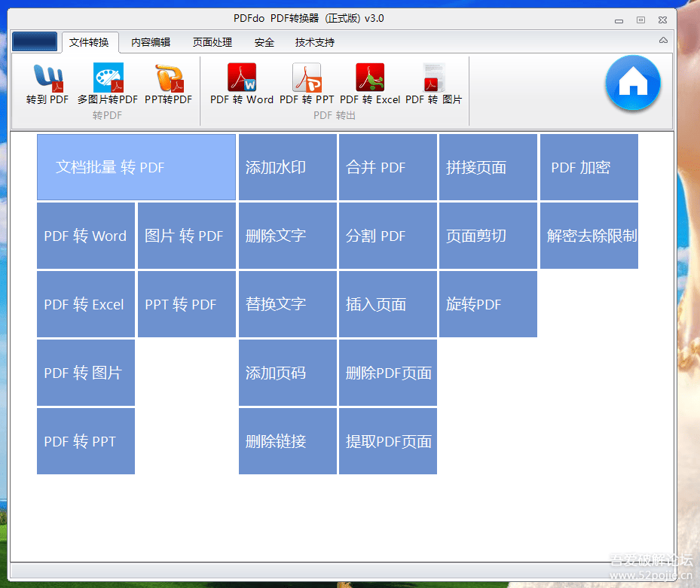Select the 删除PDF页面 tile

coord(388,373)
